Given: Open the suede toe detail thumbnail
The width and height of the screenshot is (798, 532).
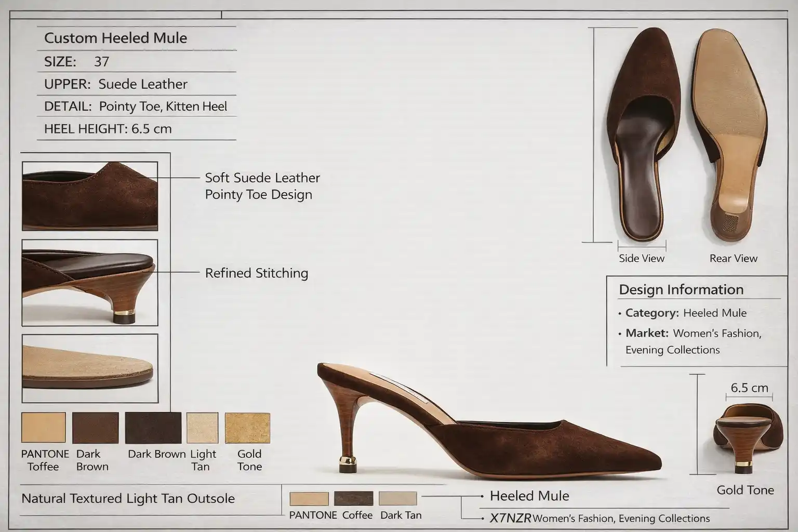Looking at the screenshot, I should click(x=90, y=196).
